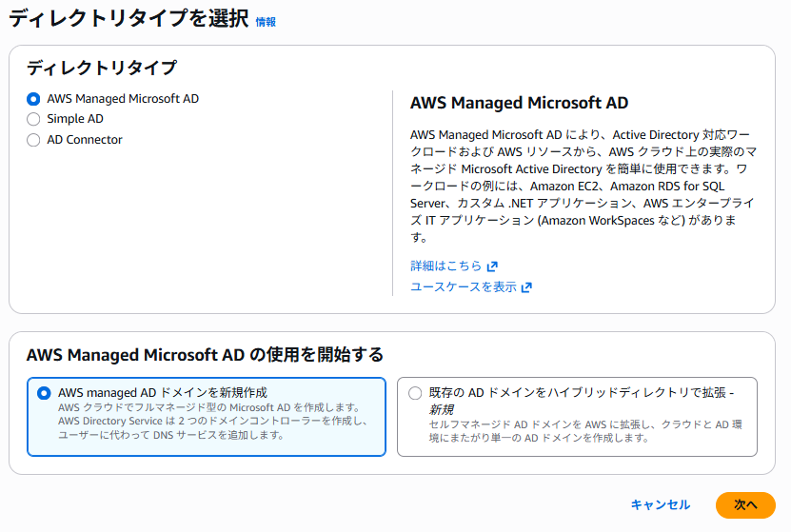This screenshot has height=532, width=791.
Task: Click the AWS Managed Microsoft AD option label
Action: [123, 99]
